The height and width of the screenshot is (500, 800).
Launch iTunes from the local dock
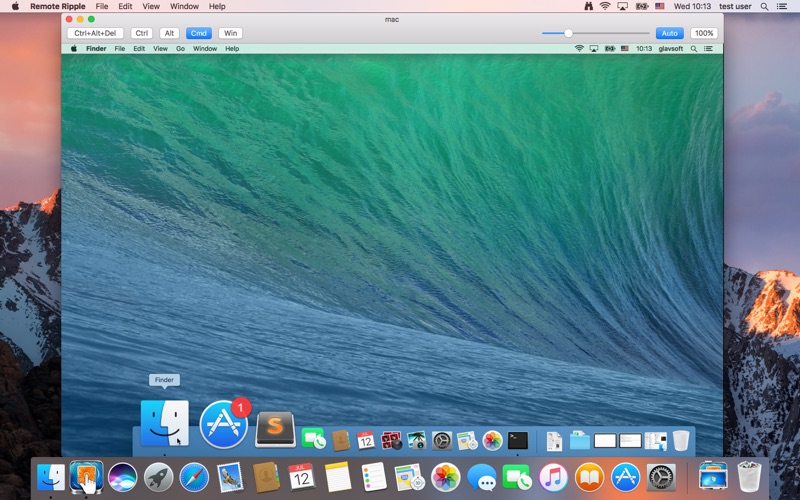pos(553,478)
